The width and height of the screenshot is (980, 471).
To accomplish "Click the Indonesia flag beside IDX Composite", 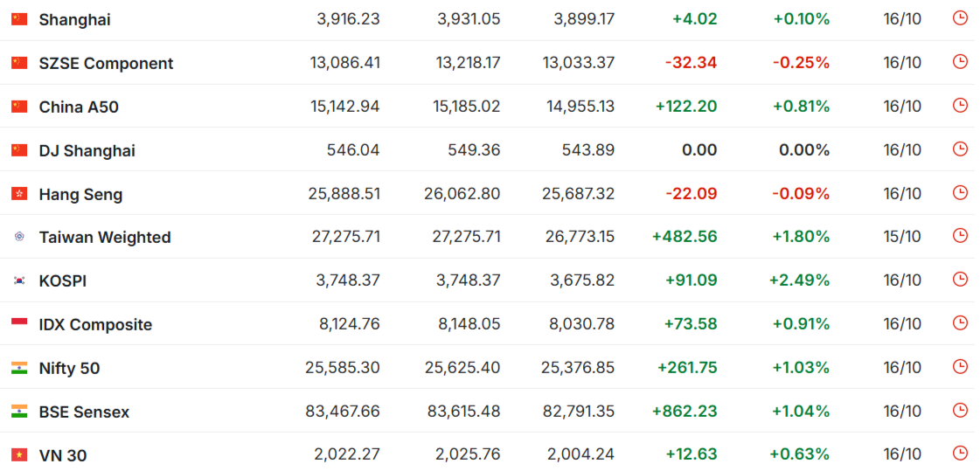I will 19,324.
